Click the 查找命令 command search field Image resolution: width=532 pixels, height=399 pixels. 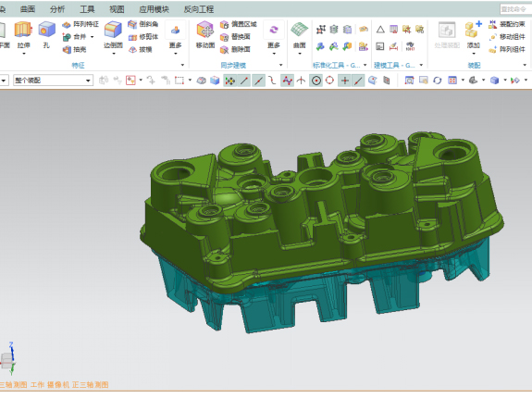[515, 9]
